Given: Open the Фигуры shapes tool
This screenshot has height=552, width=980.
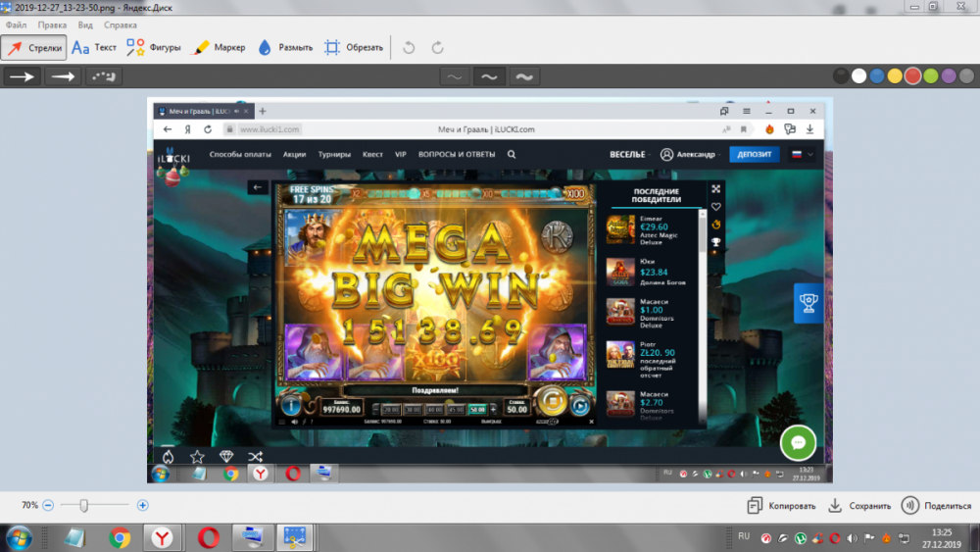Looking at the screenshot, I should [x=150, y=47].
